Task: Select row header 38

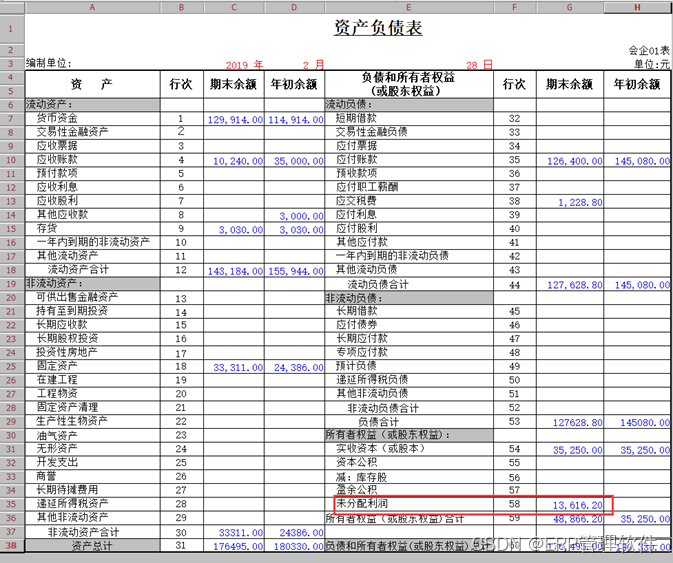Action: (12, 545)
